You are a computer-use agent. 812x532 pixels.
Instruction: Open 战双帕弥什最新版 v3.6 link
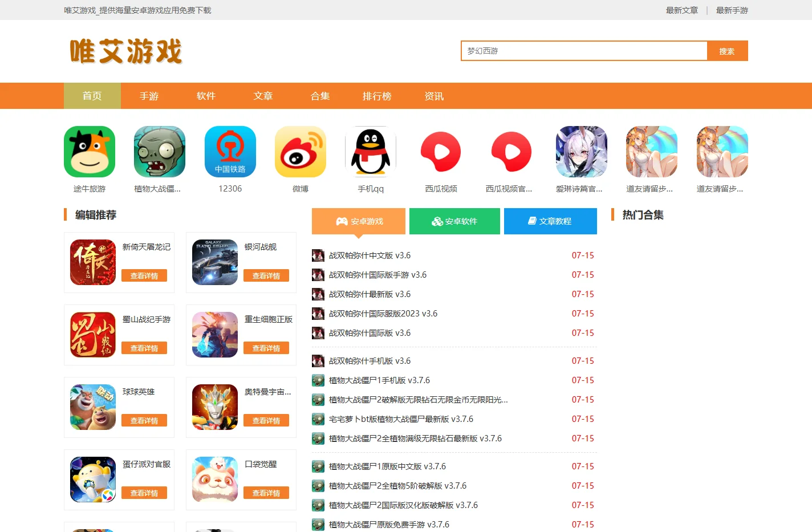coord(370,294)
